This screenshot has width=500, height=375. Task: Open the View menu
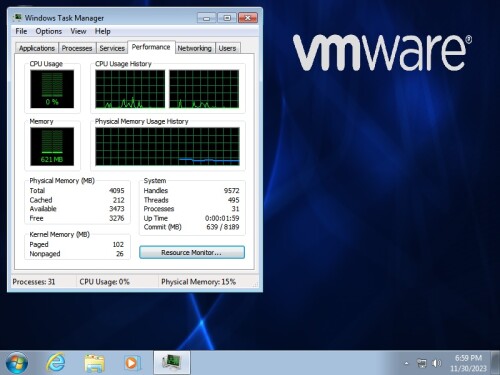(78, 31)
